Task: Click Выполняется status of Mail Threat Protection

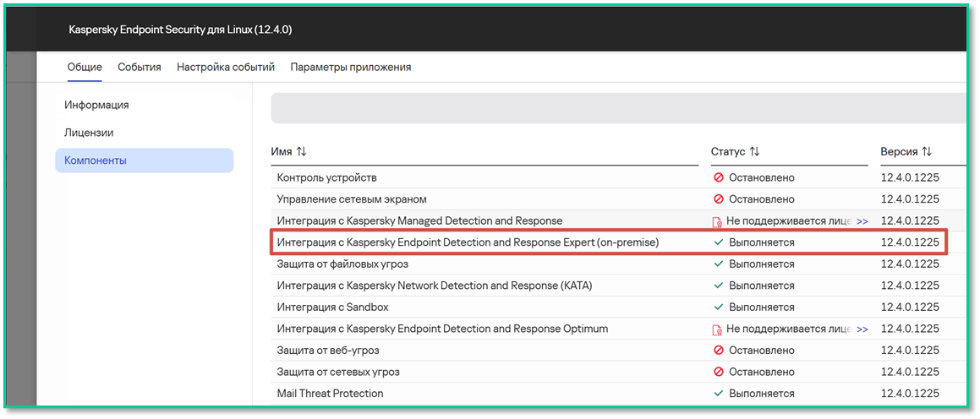Action: point(762,394)
